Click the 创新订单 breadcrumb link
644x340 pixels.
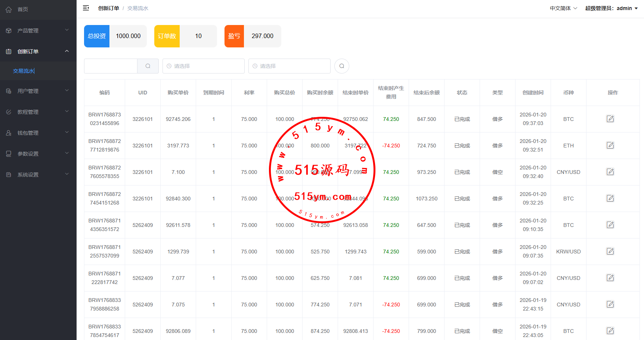[108, 8]
